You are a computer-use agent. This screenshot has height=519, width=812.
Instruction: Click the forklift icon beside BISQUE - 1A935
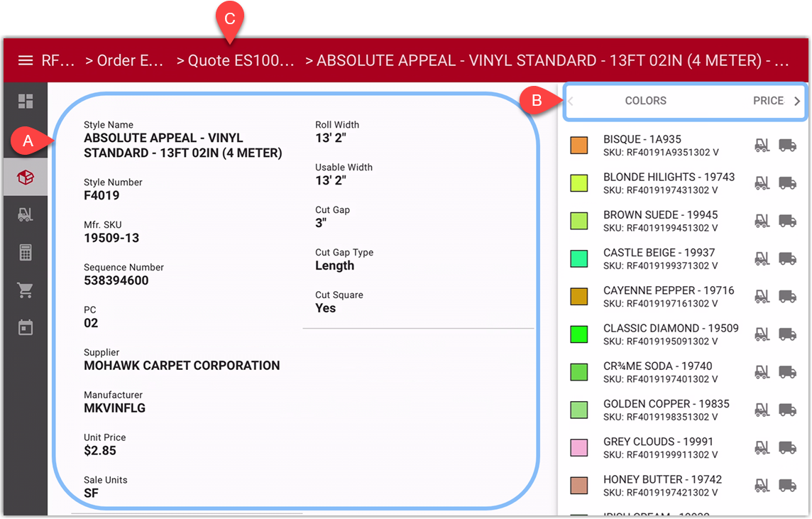(x=762, y=144)
